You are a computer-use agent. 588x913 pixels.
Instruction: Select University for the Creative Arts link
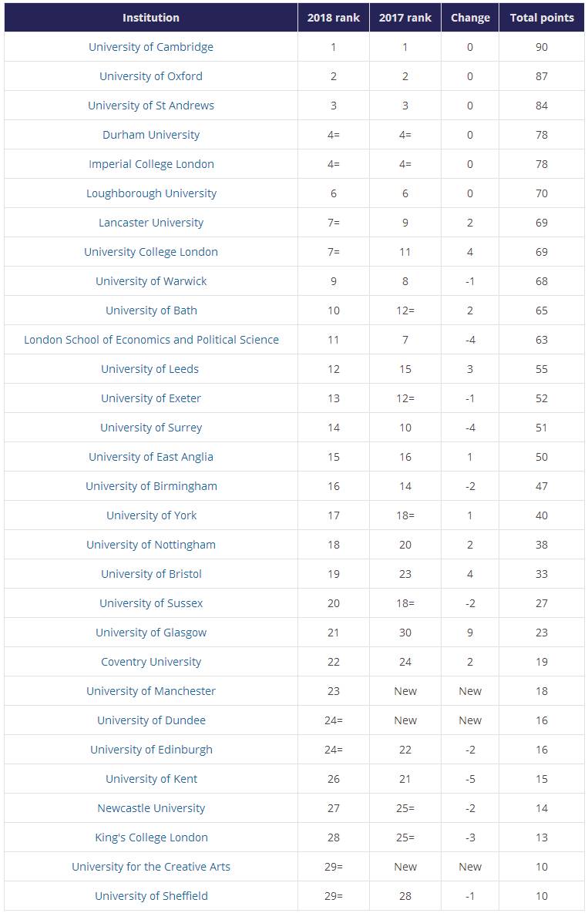(x=151, y=867)
